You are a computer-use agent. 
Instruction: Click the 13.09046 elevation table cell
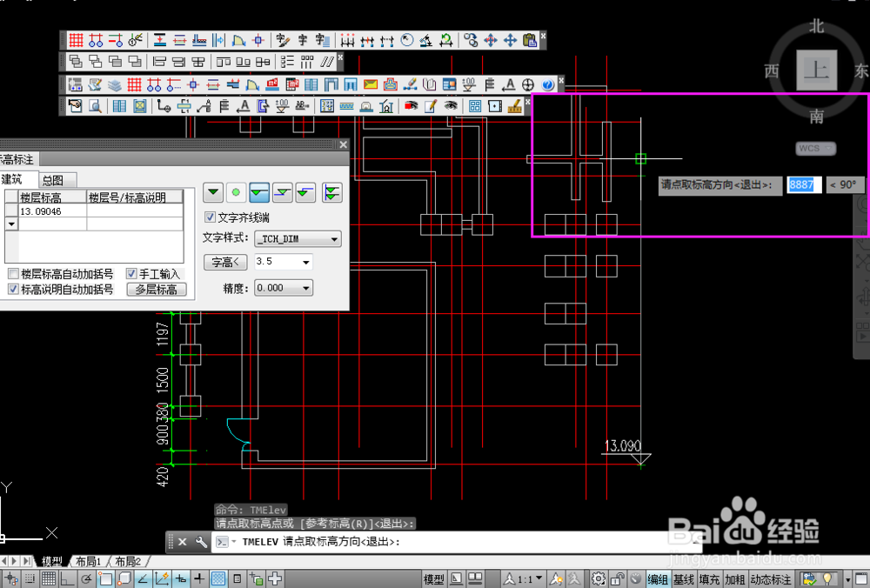[52, 211]
